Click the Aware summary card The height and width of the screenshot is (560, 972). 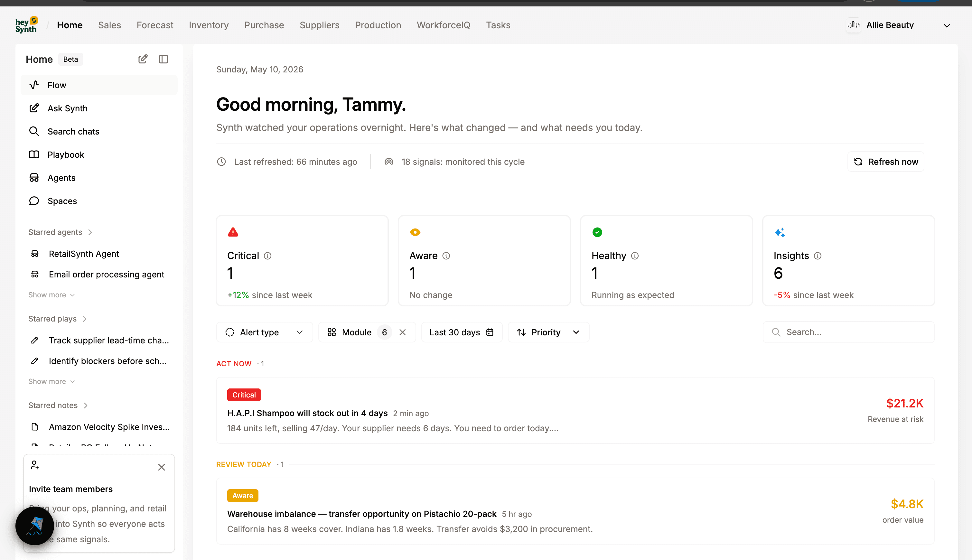click(484, 261)
